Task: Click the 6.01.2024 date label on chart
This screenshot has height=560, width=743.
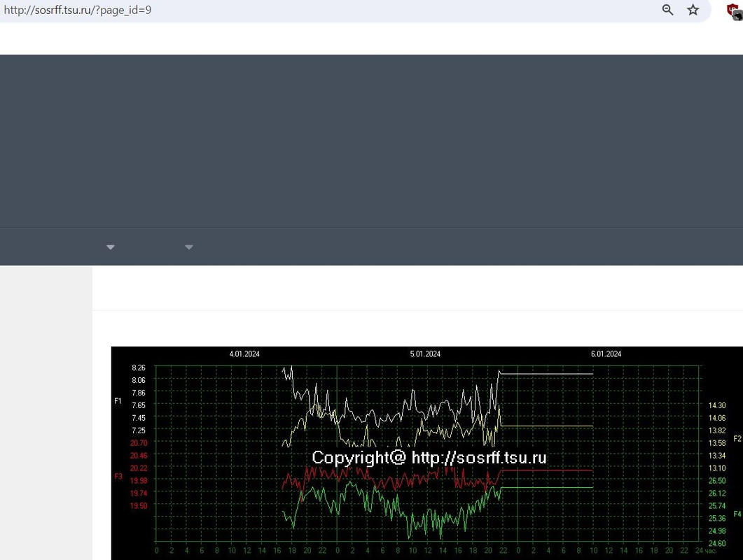Action: coord(606,354)
